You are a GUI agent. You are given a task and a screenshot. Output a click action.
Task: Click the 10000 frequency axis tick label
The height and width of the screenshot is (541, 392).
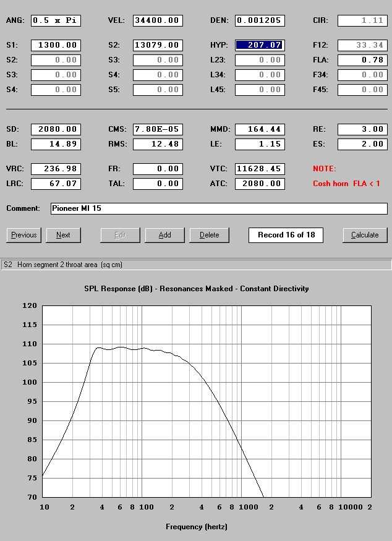(x=350, y=507)
